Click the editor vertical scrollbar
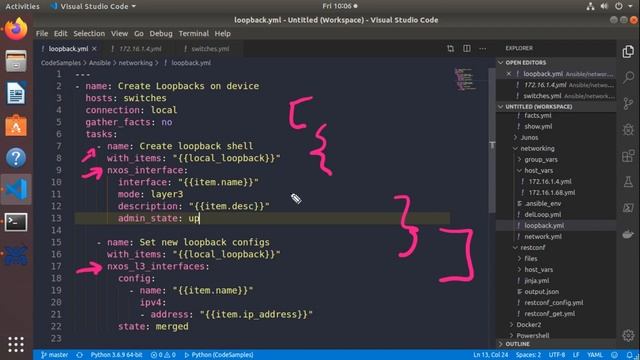Image resolution: width=640 pixels, height=360 pixels. (492, 141)
